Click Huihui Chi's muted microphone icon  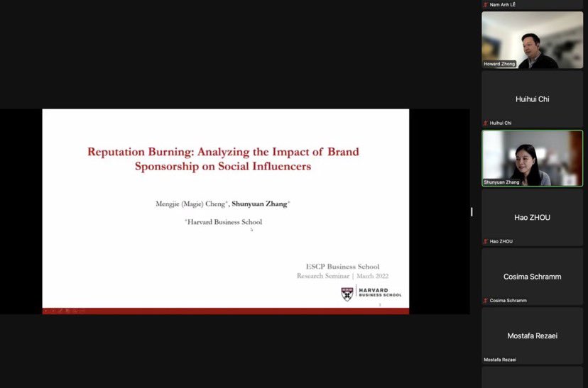point(486,123)
